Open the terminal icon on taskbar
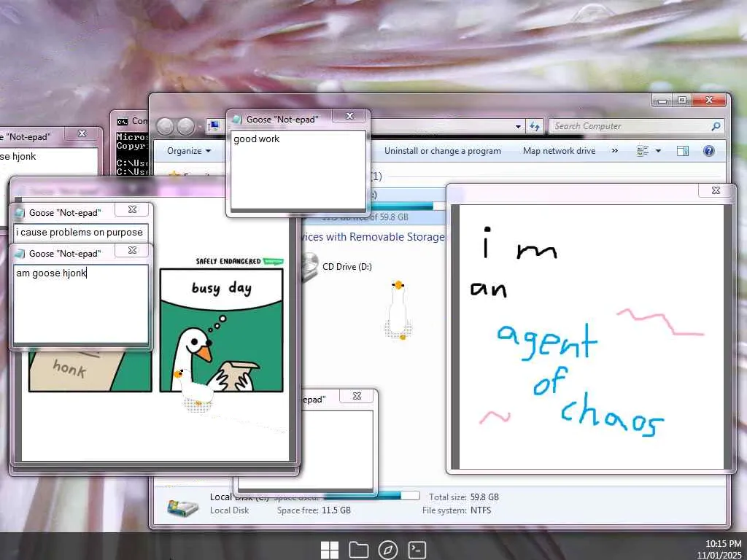Image resolution: width=747 pixels, height=560 pixels. (417, 550)
